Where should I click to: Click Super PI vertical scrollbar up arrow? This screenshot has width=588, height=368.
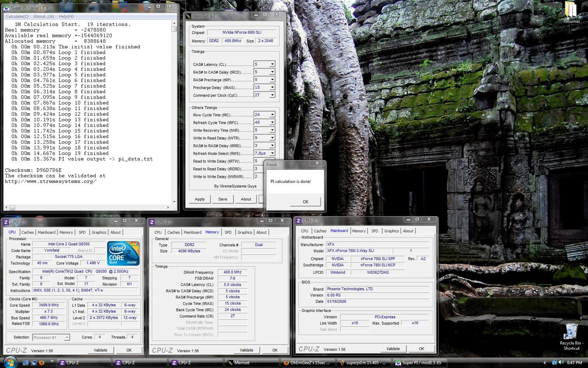pos(174,23)
